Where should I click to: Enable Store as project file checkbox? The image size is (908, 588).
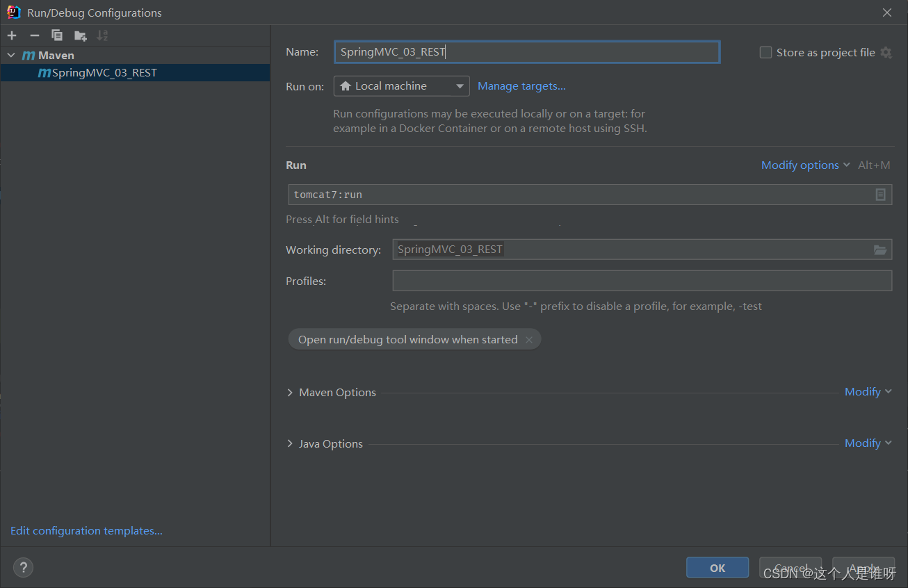(765, 53)
